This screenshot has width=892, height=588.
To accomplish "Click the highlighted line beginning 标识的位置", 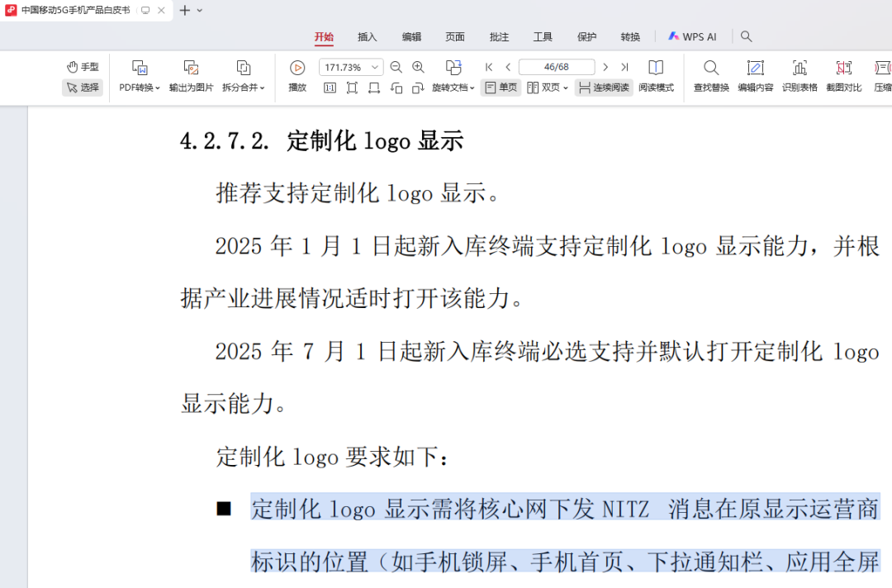I will tap(566, 562).
